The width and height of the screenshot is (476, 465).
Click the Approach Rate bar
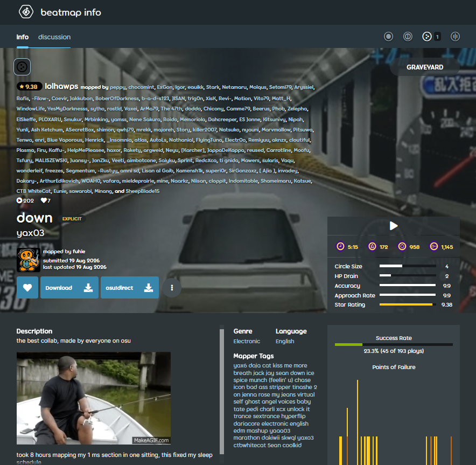coord(408,295)
